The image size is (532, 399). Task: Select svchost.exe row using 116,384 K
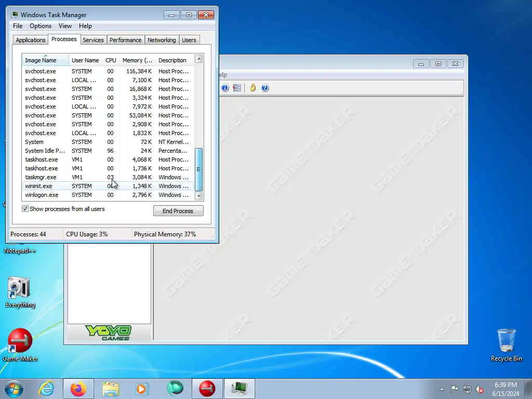tap(108, 71)
